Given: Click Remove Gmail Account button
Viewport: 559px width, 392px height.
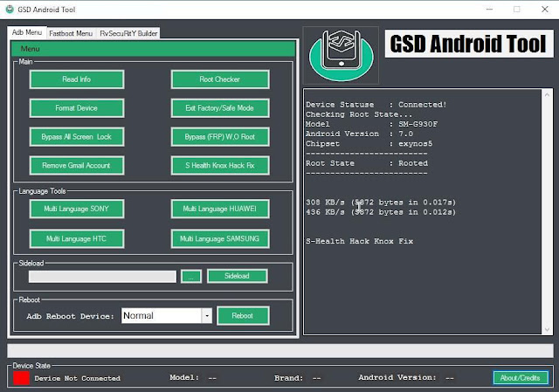Looking at the screenshot, I should point(77,165).
